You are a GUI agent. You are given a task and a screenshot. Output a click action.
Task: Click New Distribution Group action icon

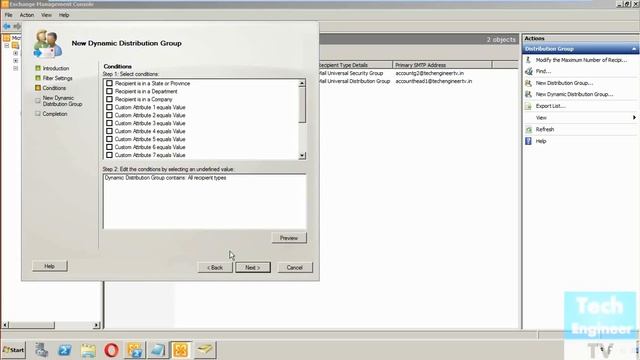[x=529, y=83]
